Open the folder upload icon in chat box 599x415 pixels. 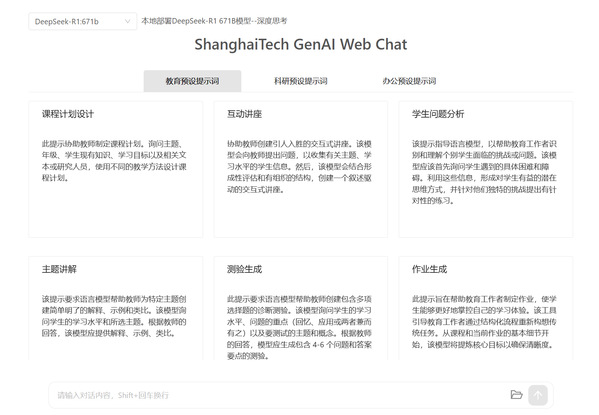point(516,395)
